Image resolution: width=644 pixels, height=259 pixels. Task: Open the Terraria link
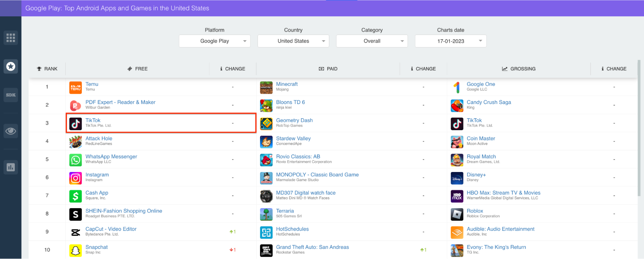pyautogui.click(x=285, y=211)
